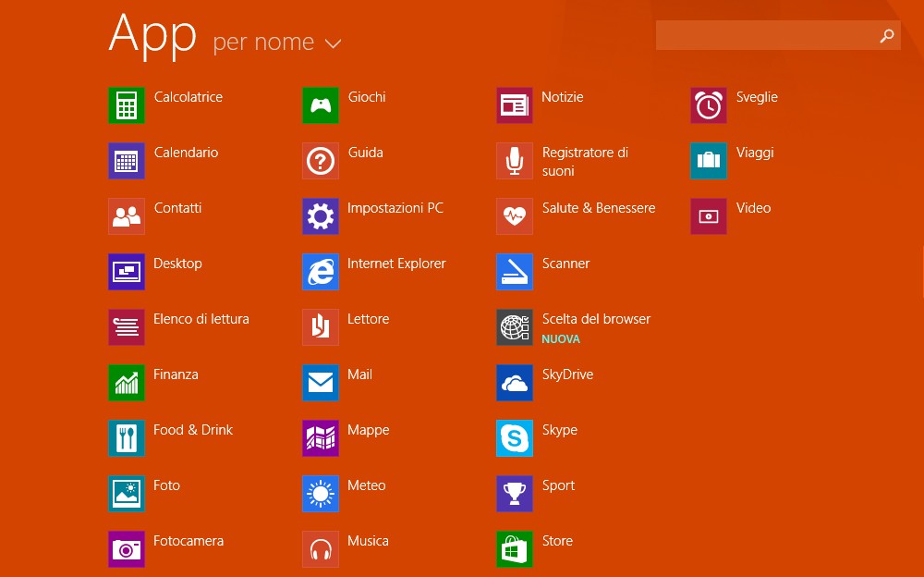The height and width of the screenshot is (577, 924).
Task: Open the Elenco di lettura icon
Action: 126,326
